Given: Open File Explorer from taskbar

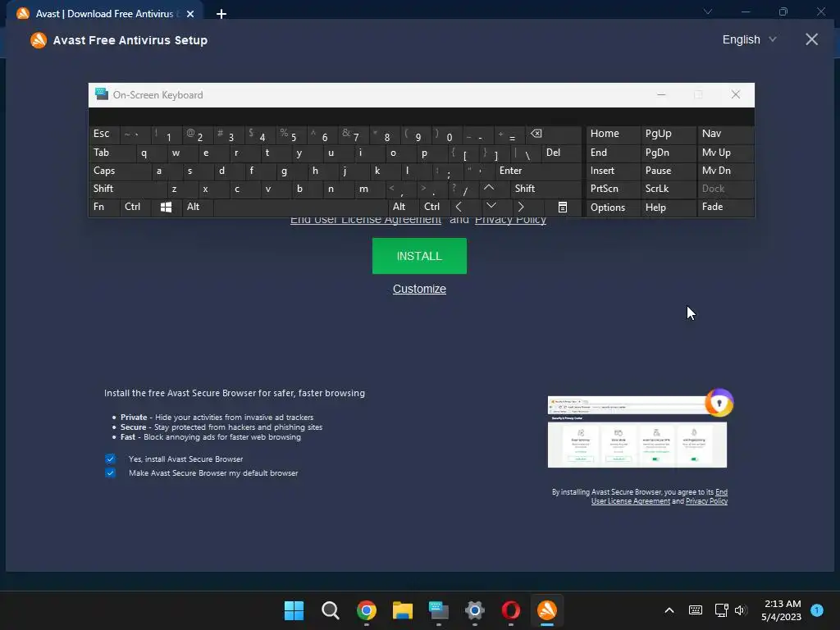Looking at the screenshot, I should [402, 610].
